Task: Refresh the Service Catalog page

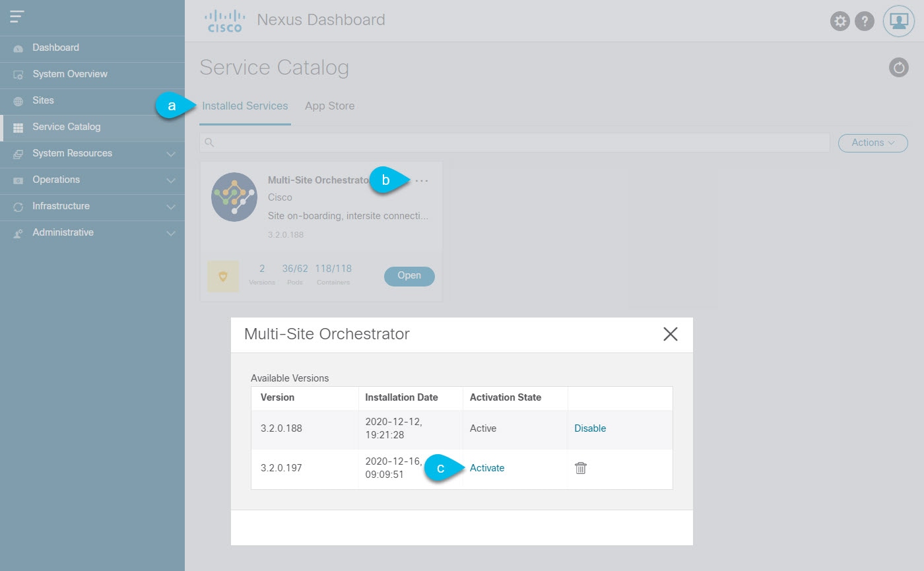Action: pyautogui.click(x=898, y=67)
